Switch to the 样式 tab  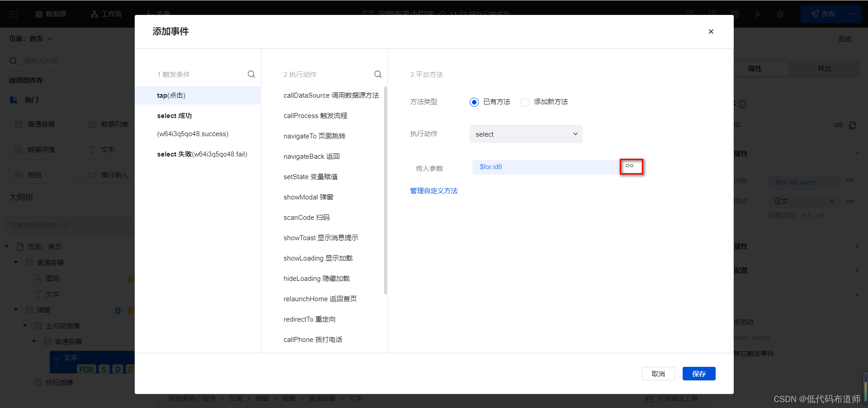coord(824,69)
